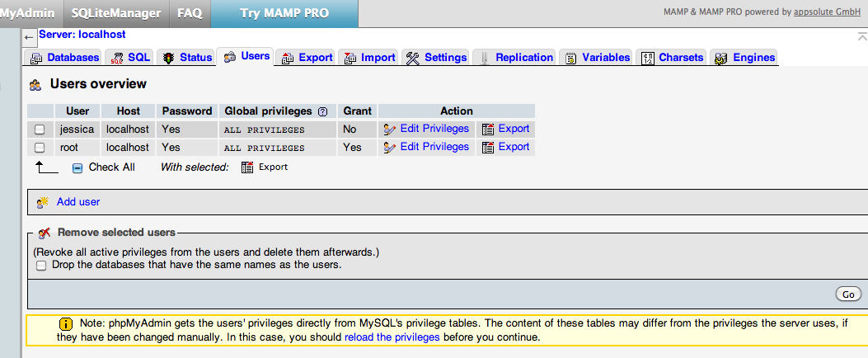Screen dimensions: 868x358
Task: Click the Databases tab icon
Action: tap(36, 58)
